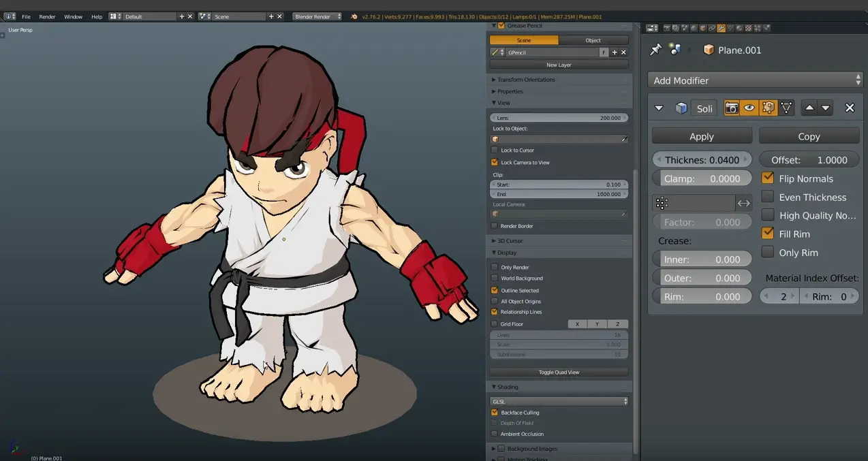The height and width of the screenshot is (461, 868).
Task: Move Solidify modifier up in stack
Action: click(x=809, y=108)
